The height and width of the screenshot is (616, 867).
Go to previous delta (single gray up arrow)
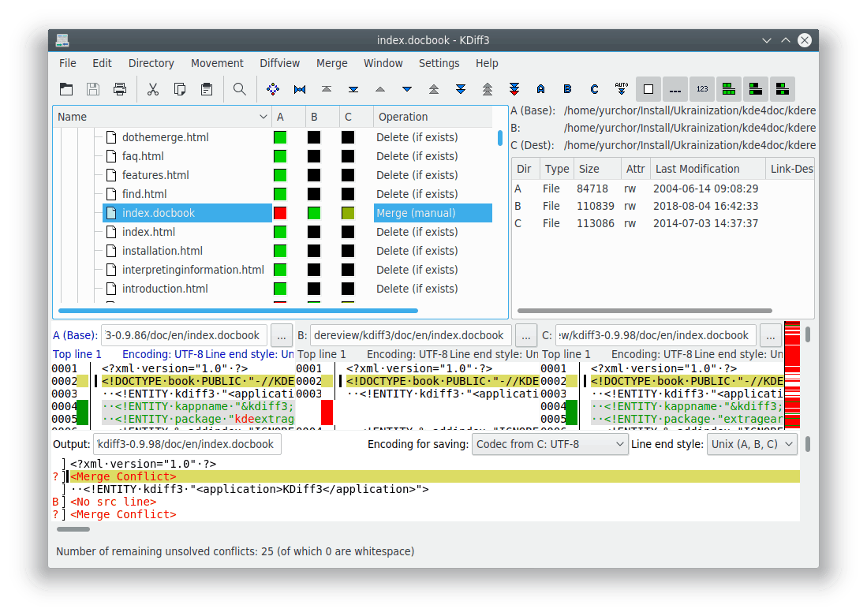pos(380,89)
